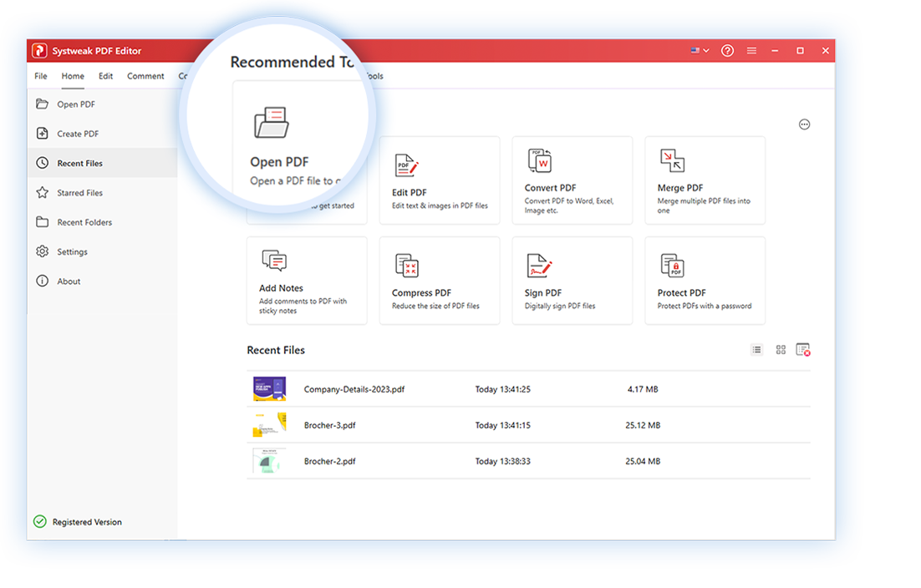Click the clear recent files list icon
Screen dimensions: 921x588
803,350
